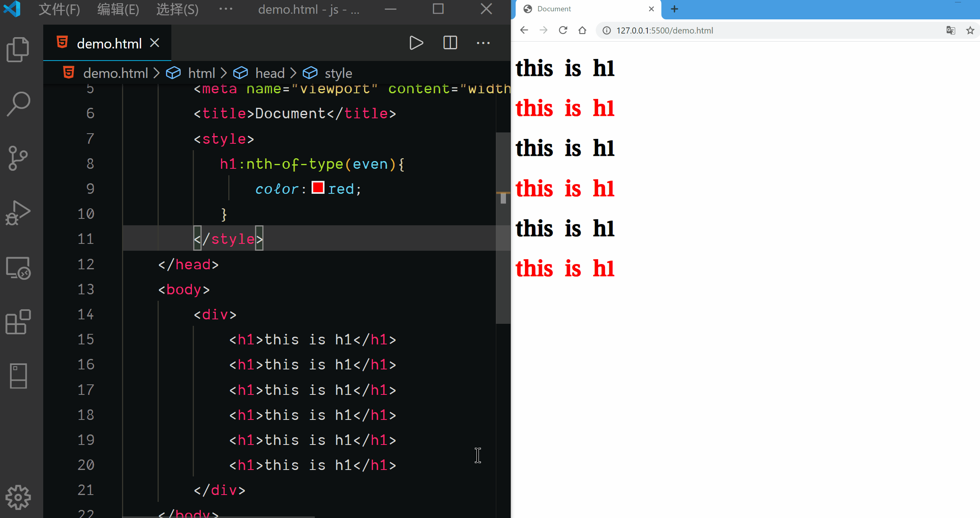The image size is (980, 518).
Task: Reload the browser page
Action: click(x=563, y=30)
